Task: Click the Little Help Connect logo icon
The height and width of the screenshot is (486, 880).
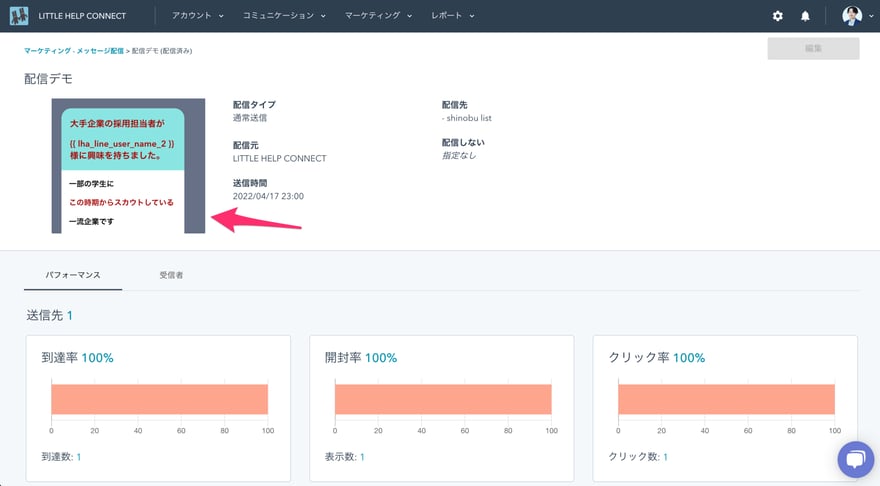Action: coord(19,16)
